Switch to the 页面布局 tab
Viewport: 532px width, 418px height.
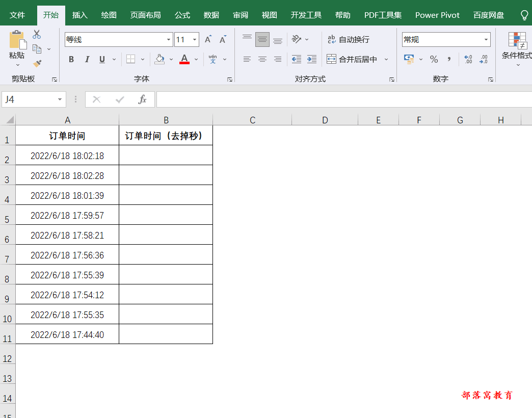[146, 15]
